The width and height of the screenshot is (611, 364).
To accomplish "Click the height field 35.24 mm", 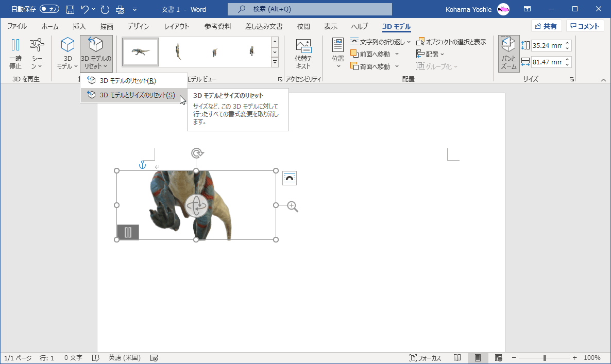I will click(x=547, y=45).
